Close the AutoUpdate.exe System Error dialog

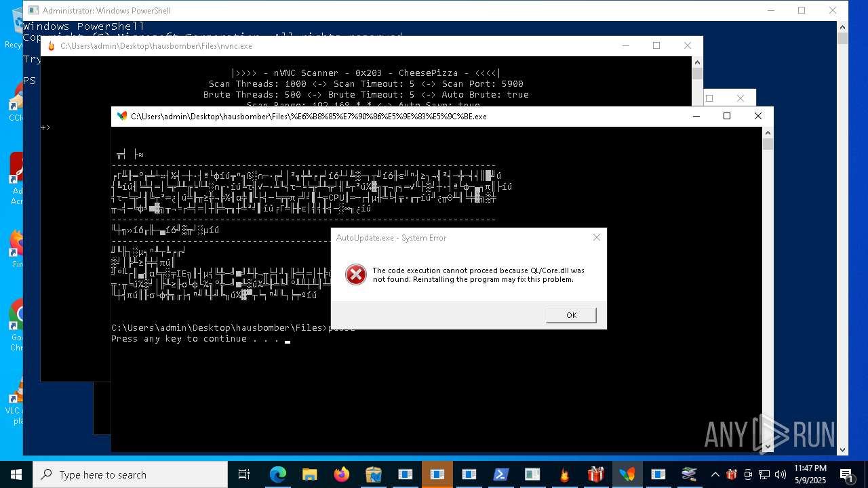pyautogui.click(x=597, y=237)
